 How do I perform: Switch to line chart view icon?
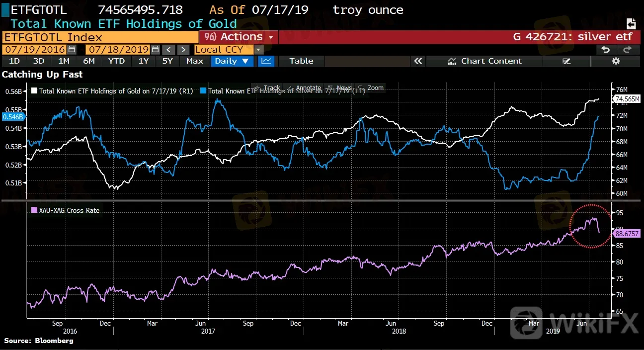266,61
